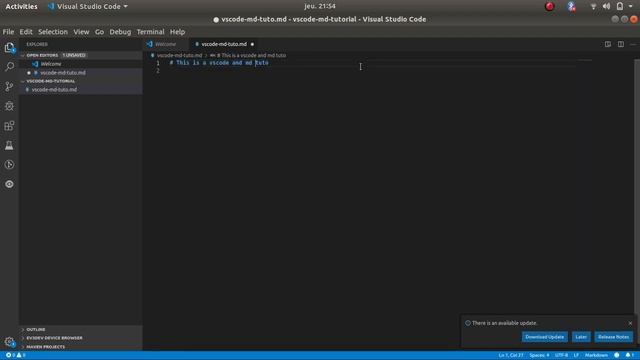This screenshot has width=640, height=360.
Task: Expand the Outline section
Action: click(x=36, y=329)
